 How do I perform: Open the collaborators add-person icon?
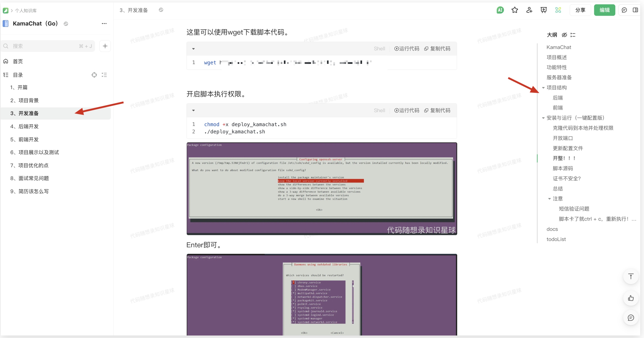pyautogui.click(x=529, y=10)
